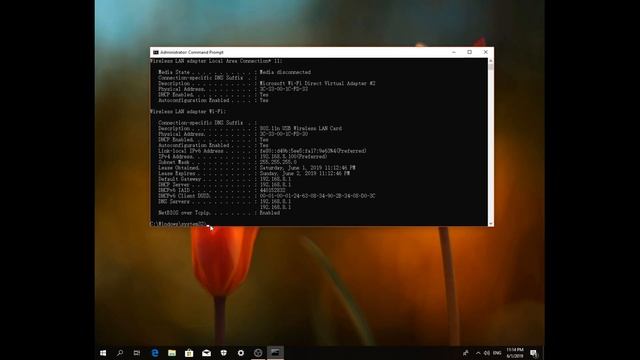Open the network icon in the system tray
Viewport: 640px width, 360px height.
[x=466, y=353]
